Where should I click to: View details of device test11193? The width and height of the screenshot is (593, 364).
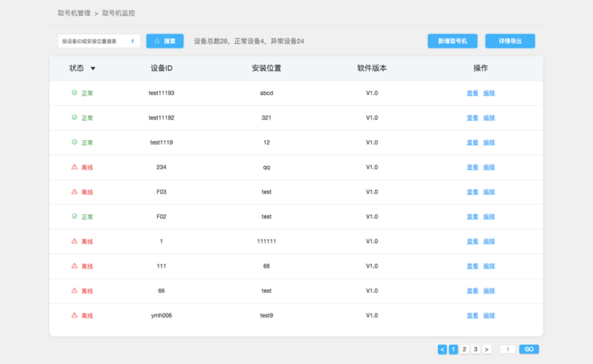[472, 93]
